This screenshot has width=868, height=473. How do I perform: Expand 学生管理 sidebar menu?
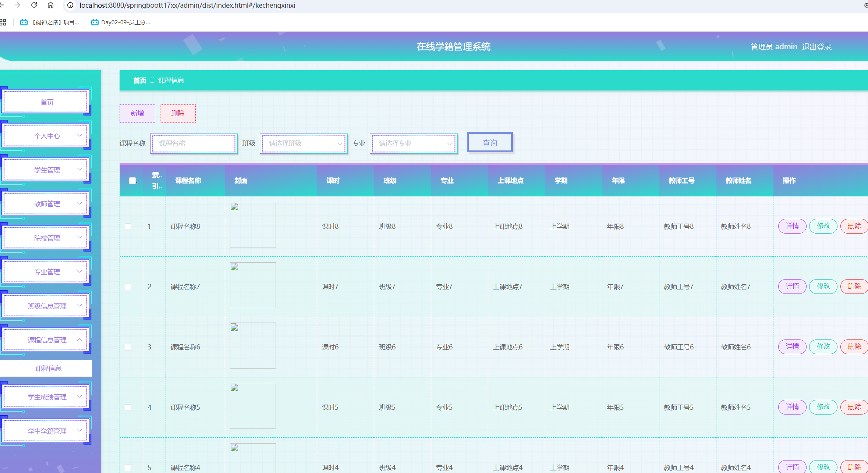coord(46,170)
